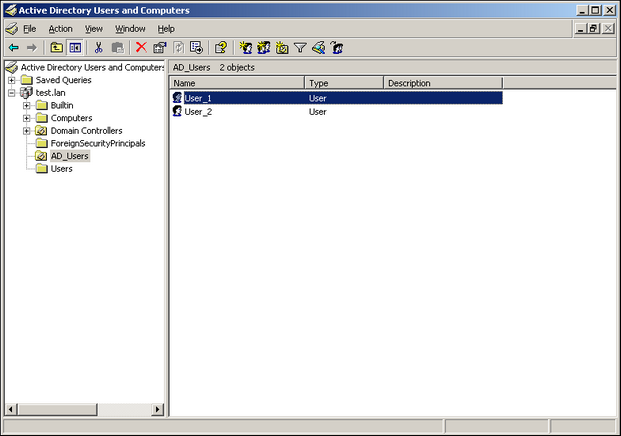
Task: Collapse the test.lan domain node
Action: pos(12,92)
